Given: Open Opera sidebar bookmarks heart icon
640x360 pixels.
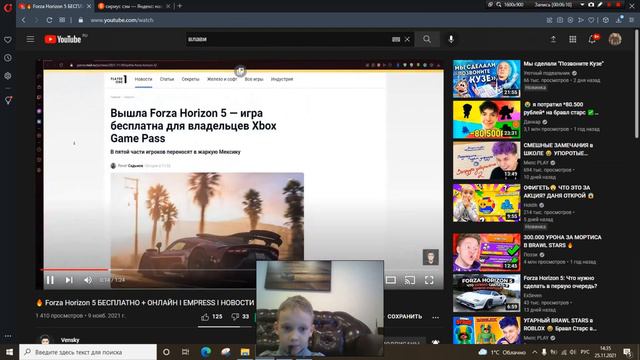Looking at the screenshot, I should [x=8, y=40].
